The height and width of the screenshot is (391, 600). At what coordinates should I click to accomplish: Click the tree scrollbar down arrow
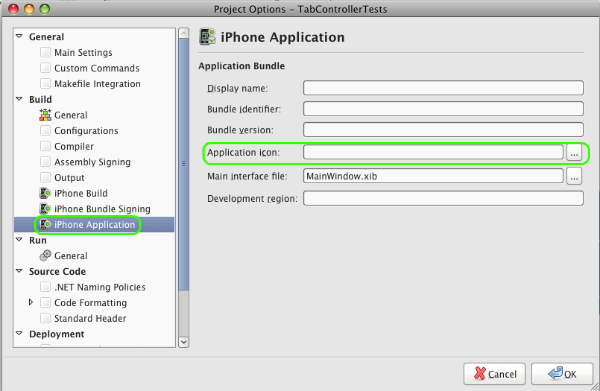(184, 342)
